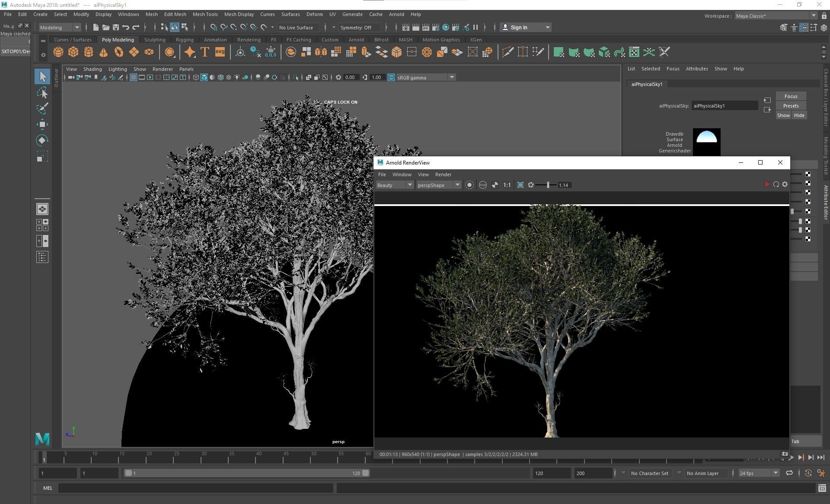Toggle textured display in viewport toolbar
Screen dimensions: 830x504
(229, 77)
